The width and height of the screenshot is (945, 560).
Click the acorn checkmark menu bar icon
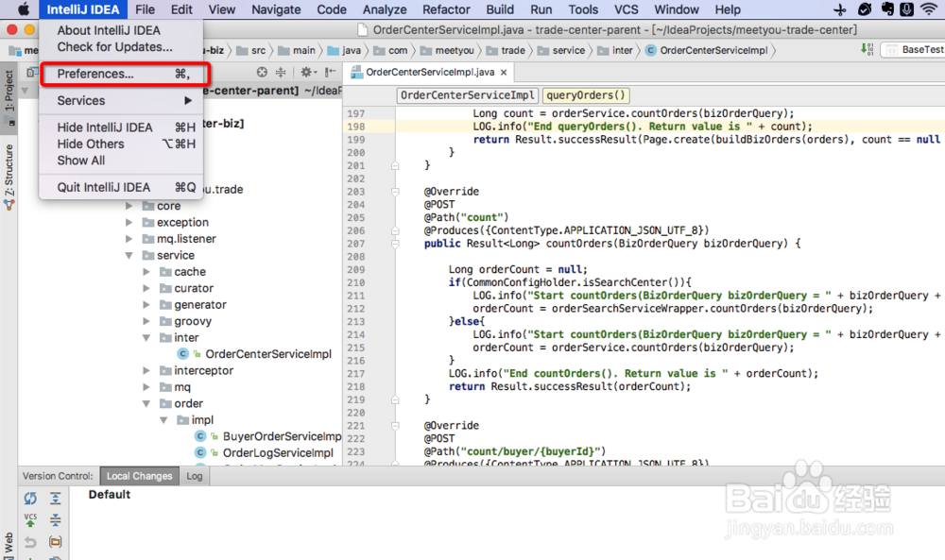tap(865, 9)
